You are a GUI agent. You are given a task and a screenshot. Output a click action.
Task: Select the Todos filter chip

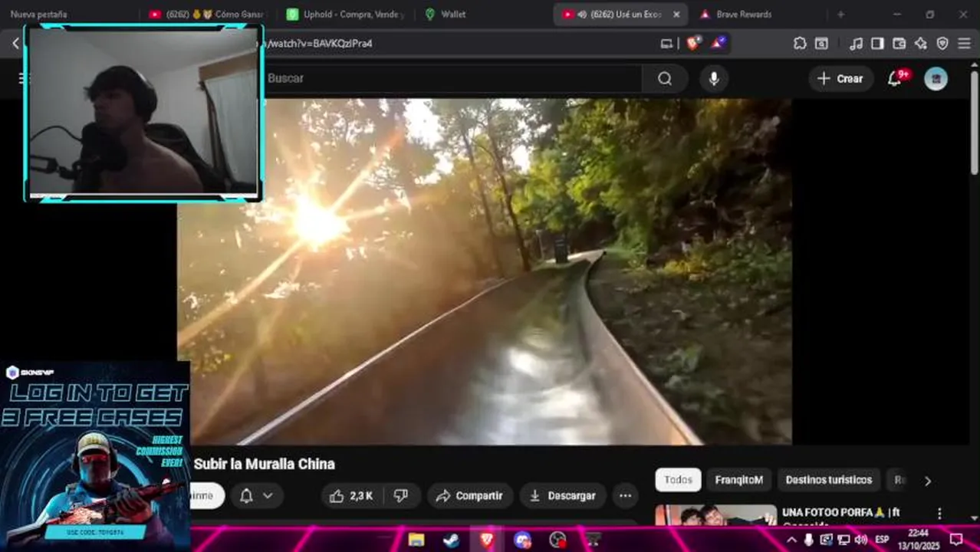click(x=678, y=480)
